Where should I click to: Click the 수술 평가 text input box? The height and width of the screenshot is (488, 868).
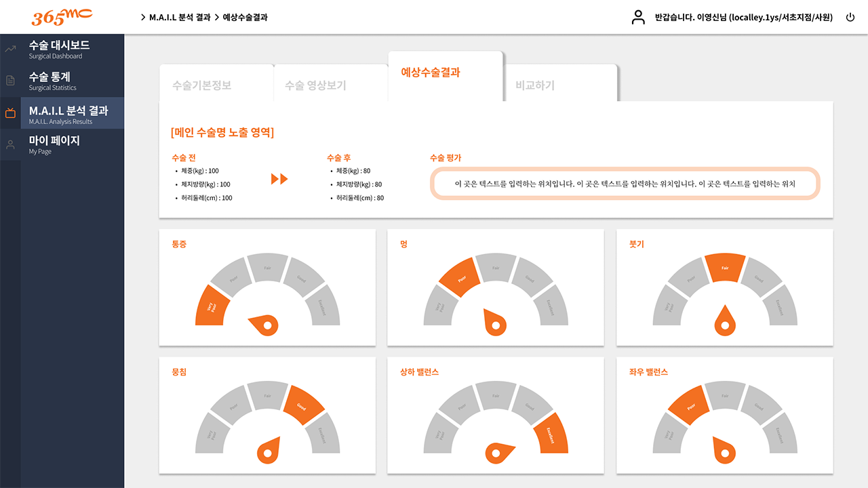point(625,184)
